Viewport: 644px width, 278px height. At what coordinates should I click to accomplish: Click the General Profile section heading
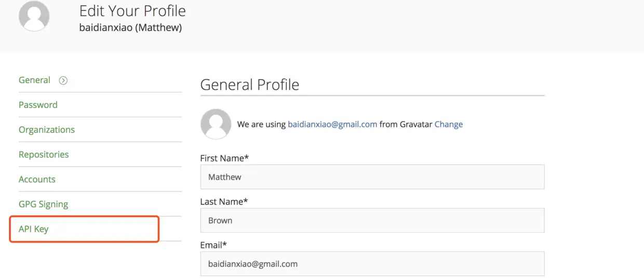(249, 85)
